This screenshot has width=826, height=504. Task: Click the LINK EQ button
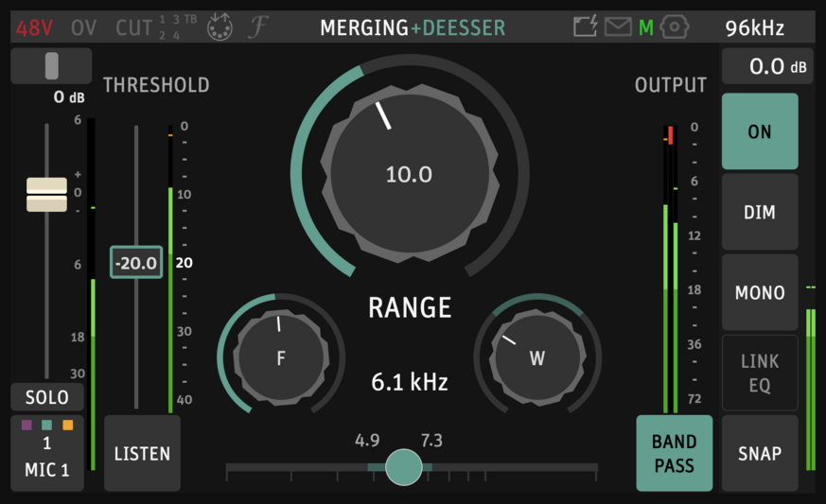tap(760, 373)
